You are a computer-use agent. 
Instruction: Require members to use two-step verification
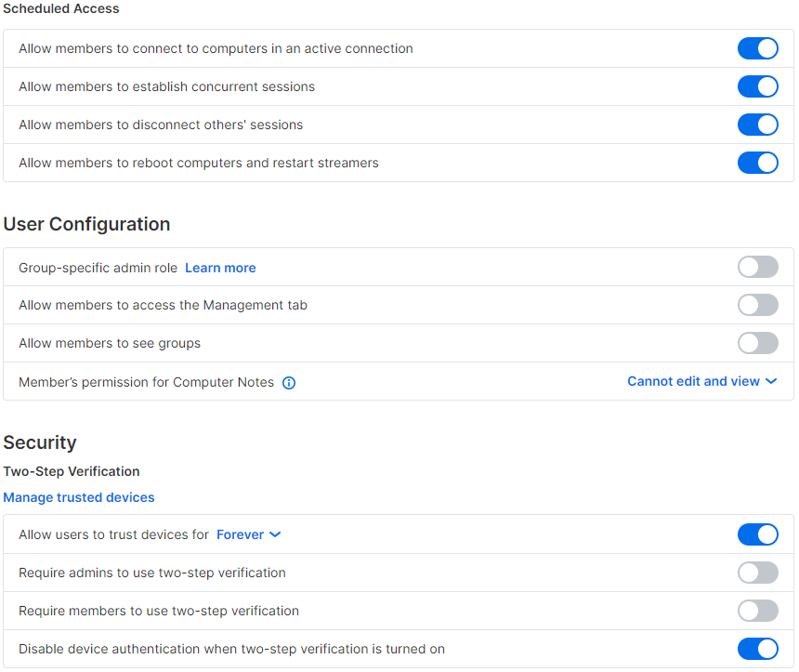[758, 611]
